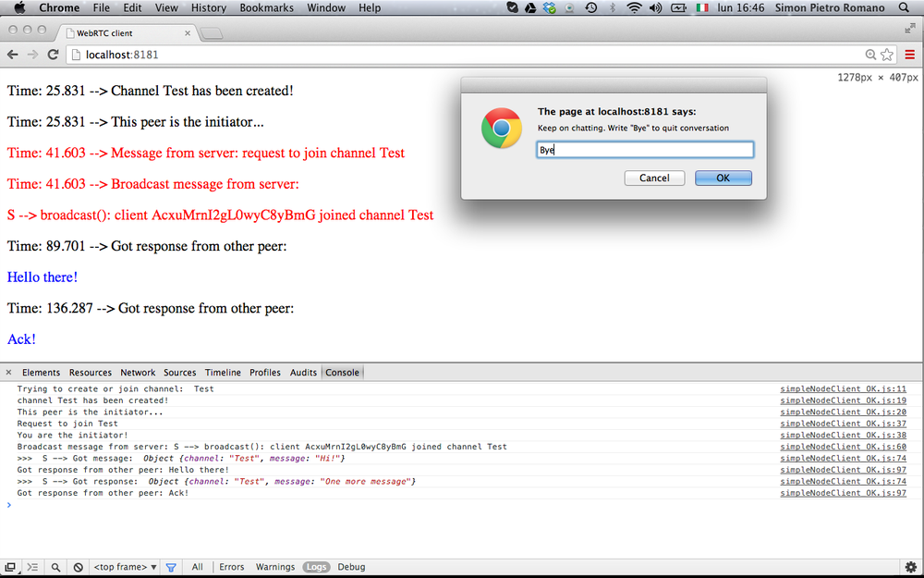Expand the top frame context dropdown
Image resolution: width=924 pixels, height=578 pixels.
tap(125, 567)
